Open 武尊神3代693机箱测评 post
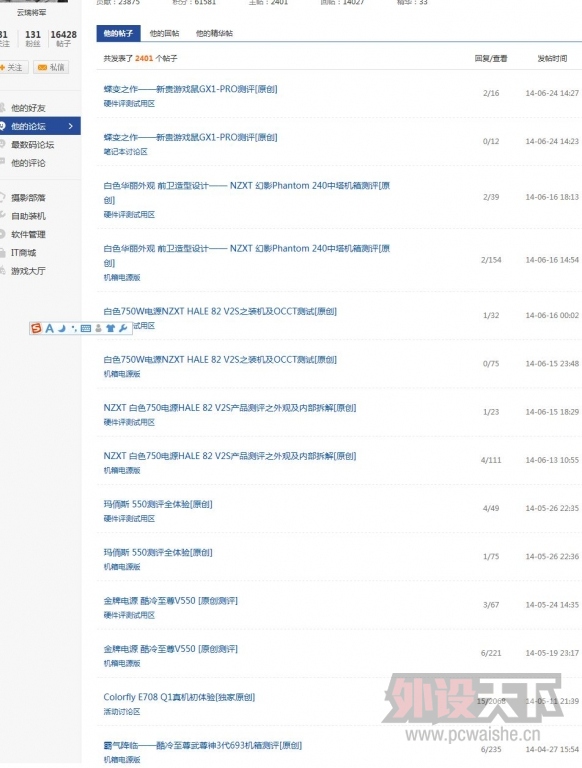This screenshot has width=582, height=768. (202, 745)
